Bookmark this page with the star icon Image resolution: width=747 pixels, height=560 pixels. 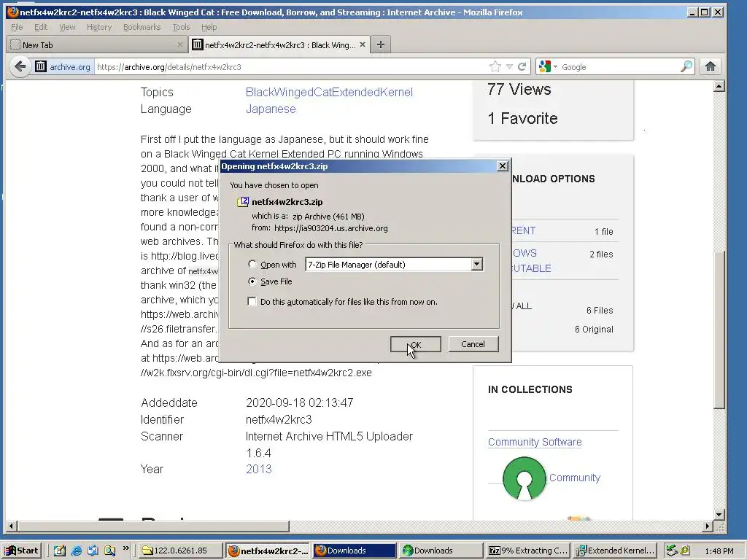coord(495,66)
